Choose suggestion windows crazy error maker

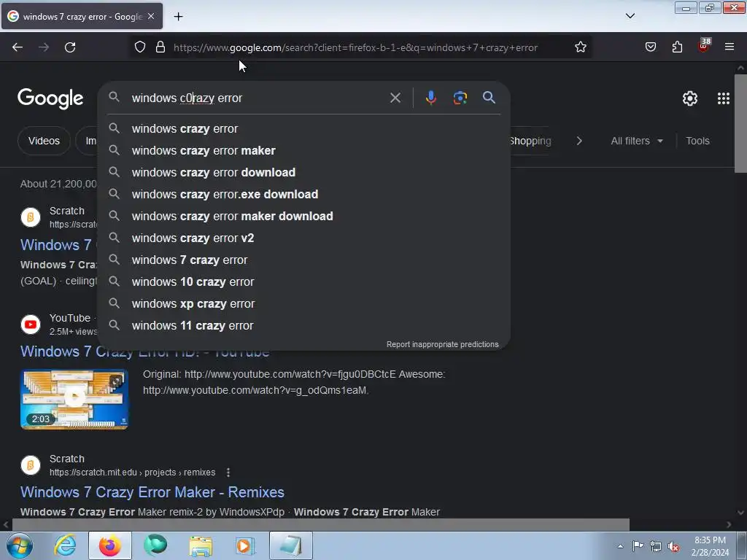pos(304,150)
